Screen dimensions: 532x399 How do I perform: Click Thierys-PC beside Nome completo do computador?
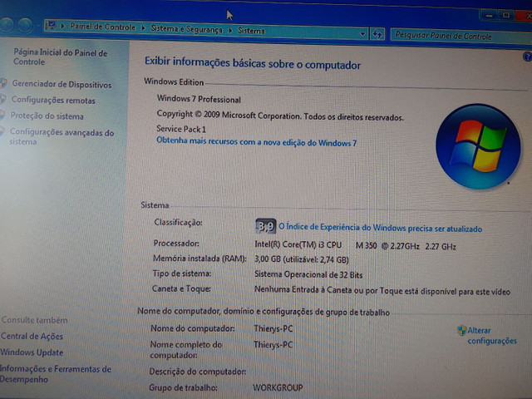[273, 345]
